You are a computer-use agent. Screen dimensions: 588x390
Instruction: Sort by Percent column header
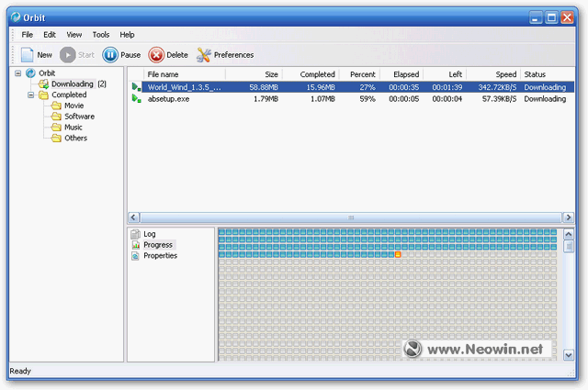pos(359,74)
